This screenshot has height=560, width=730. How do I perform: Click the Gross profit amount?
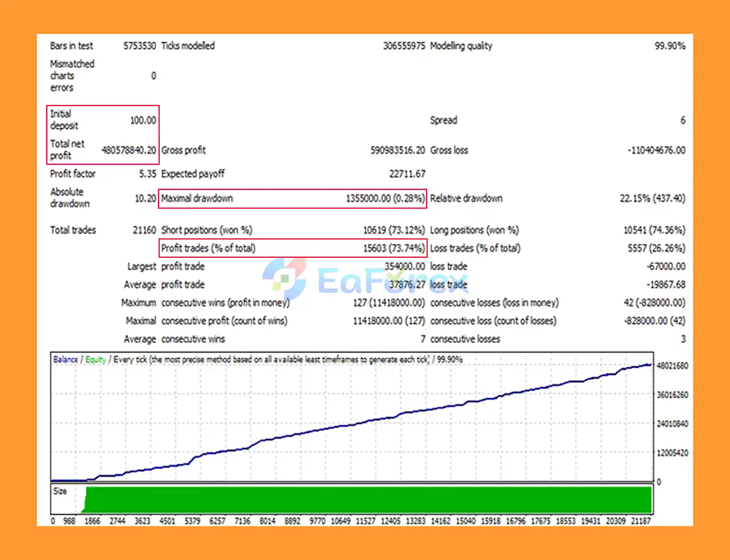(398, 150)
